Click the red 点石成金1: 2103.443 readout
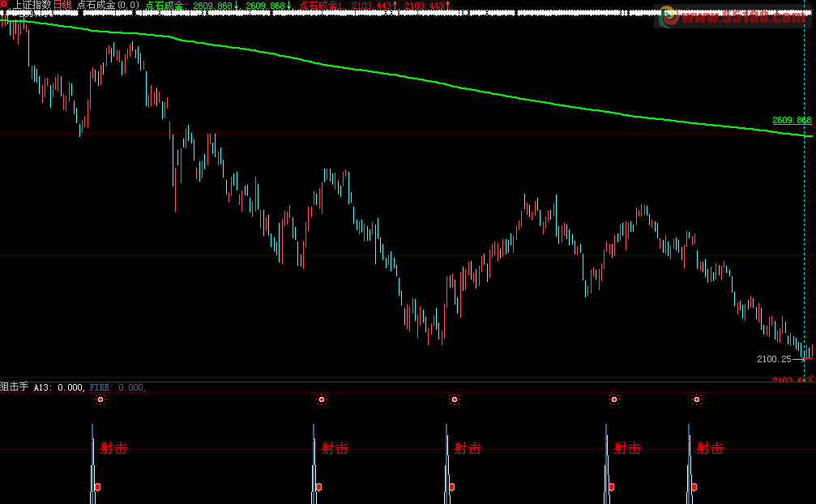This screenshot has height=504, width=816. (348, 6)
